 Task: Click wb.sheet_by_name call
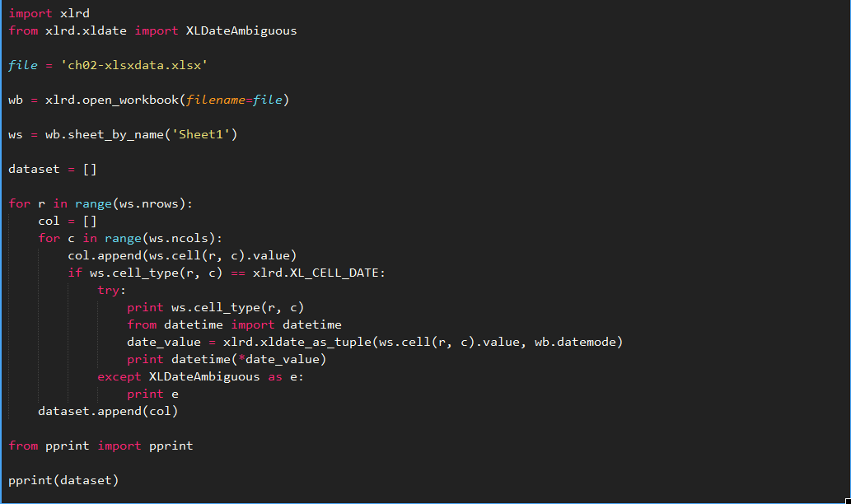coord(141,134)
